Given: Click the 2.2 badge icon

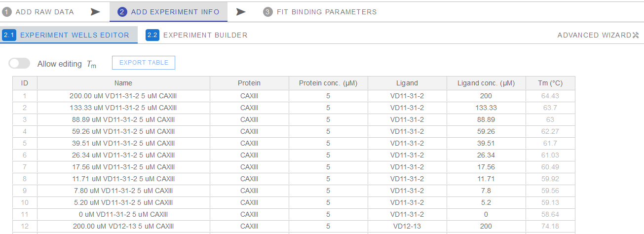Looking at the screenshot, I should [152, 35].
